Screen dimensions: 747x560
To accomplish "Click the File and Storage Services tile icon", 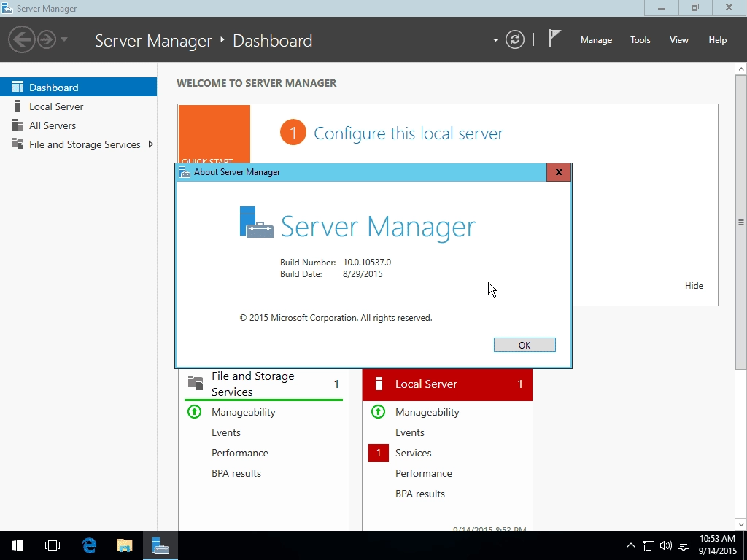I will click(196, 383).
